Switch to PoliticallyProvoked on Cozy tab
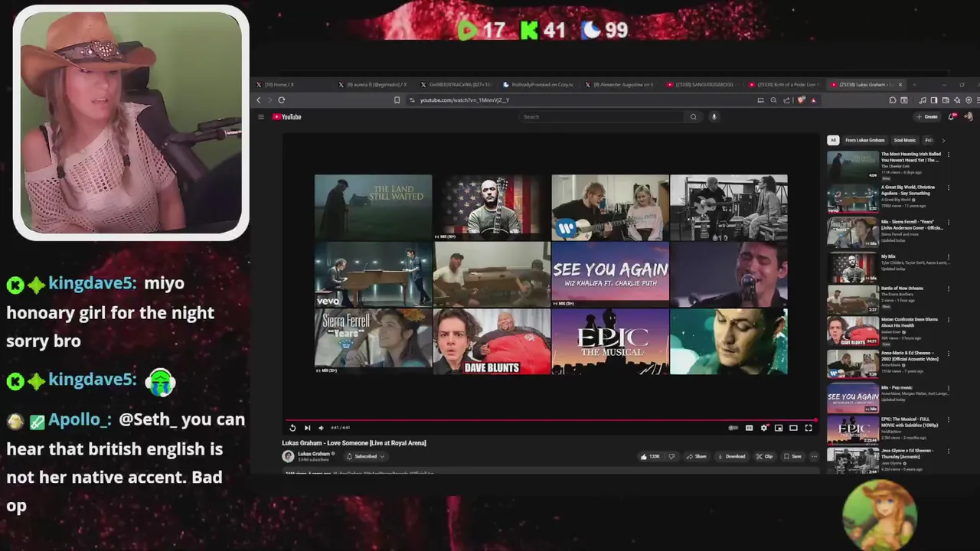This screenshot has height=551, width=980. 537,84
